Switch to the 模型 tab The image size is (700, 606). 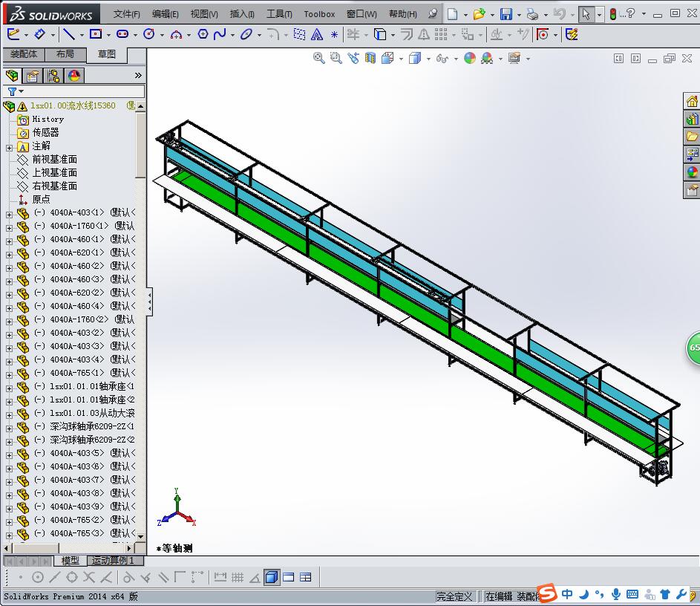(70, 560)
